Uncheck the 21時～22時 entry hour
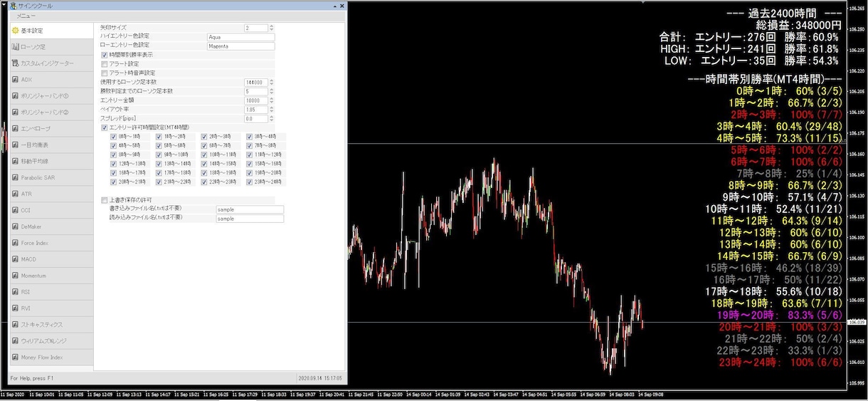Viewport: 868px width, 401px height. point(159,182)
